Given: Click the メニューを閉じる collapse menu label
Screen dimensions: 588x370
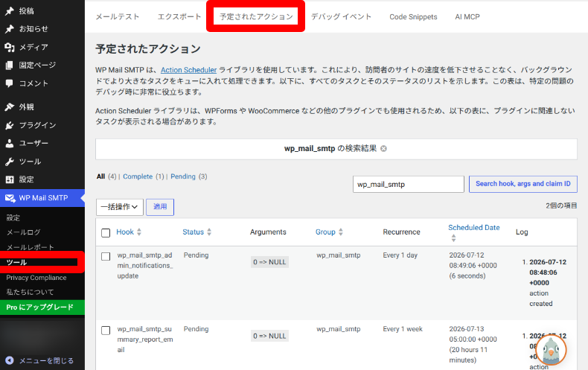Looking at the screenshot, I should pyautogui.click(x=46, y=360).
